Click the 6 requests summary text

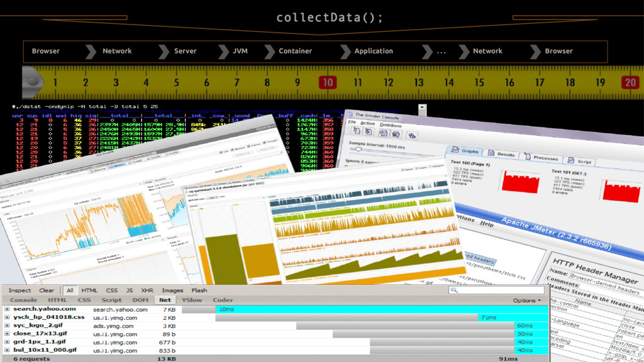click(x=31, y=358)
